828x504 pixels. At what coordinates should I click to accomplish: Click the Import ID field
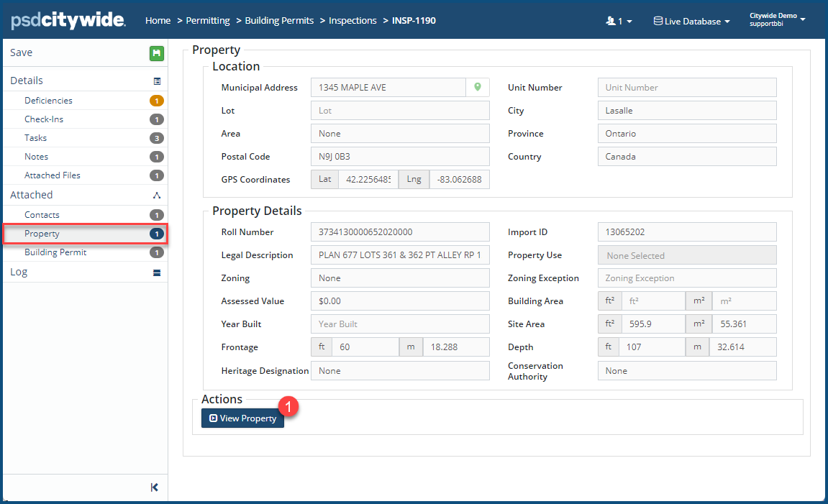coord(687,232)
